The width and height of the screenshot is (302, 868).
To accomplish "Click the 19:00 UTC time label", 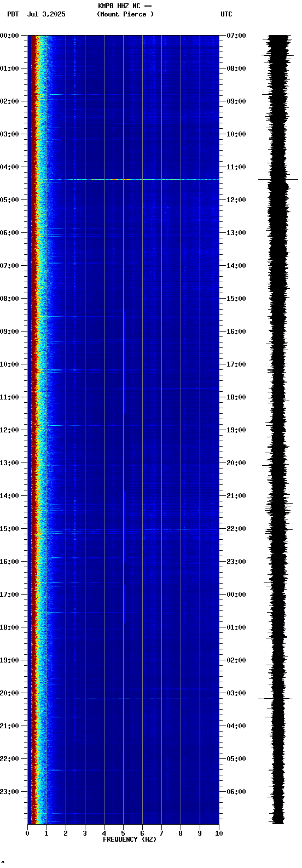I will pos(236,430).
